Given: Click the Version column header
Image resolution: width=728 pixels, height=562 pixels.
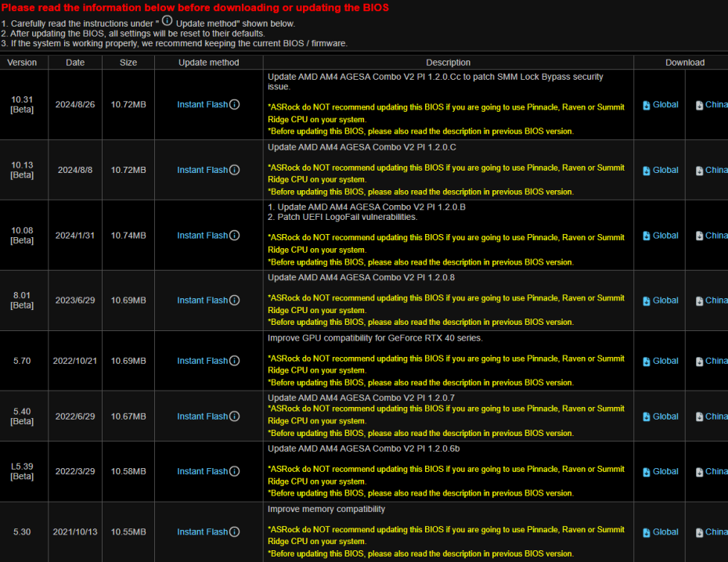Looking at the screenshot, I should tap(22, 62).
